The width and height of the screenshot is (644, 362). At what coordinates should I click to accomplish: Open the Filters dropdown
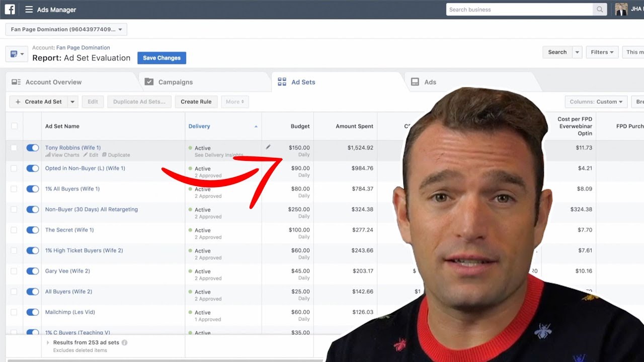(x=602, y=52)
